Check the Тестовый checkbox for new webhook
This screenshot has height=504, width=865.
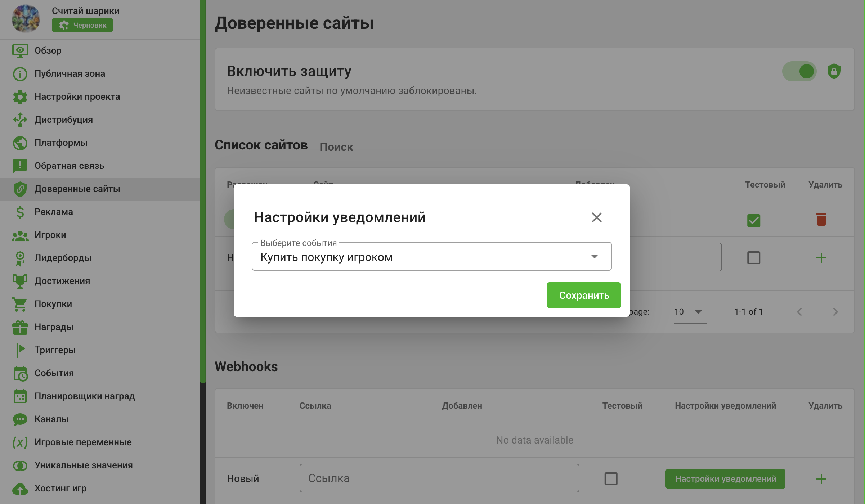coord(611,479)
